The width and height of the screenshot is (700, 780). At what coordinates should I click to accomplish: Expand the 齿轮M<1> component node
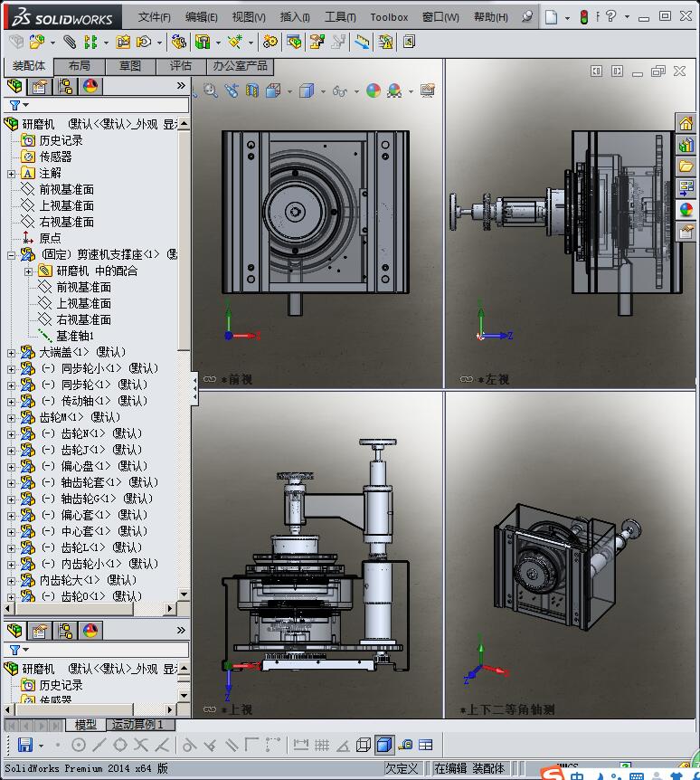click(x=11, y=418)
